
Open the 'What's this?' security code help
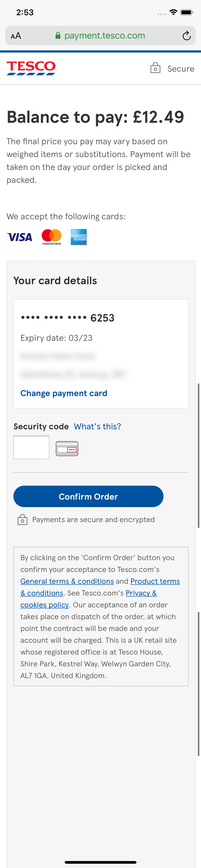(x=97, y=426)
